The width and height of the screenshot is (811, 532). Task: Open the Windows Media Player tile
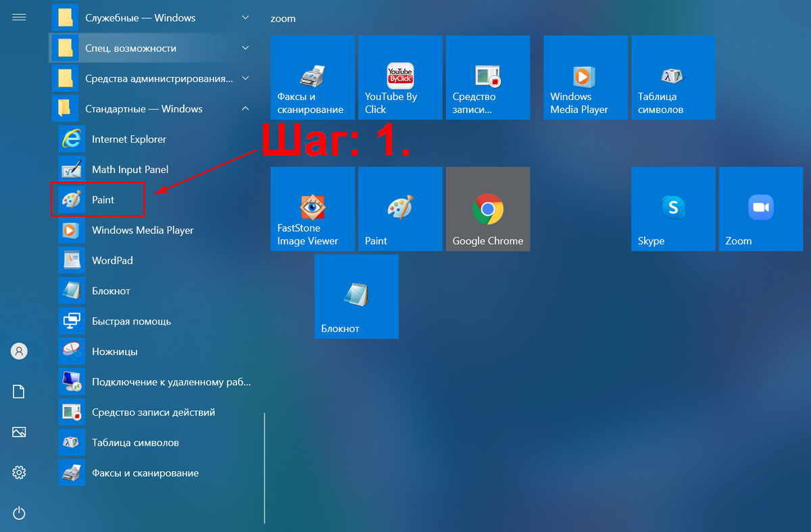(x=585, y=78)
